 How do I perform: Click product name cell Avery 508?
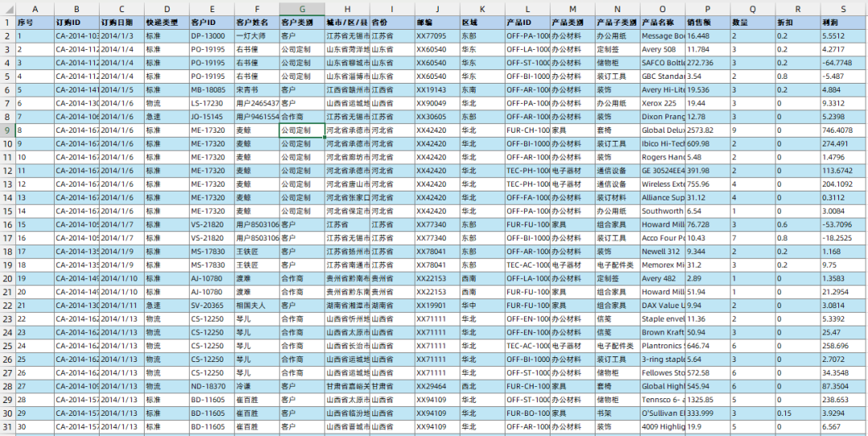pos(662,49)
